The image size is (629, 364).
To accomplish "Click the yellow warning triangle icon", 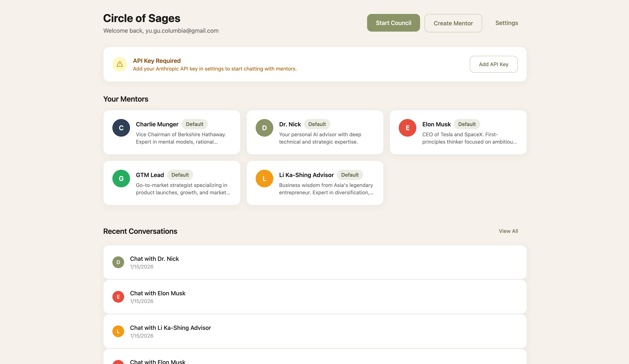I will 120,64.
